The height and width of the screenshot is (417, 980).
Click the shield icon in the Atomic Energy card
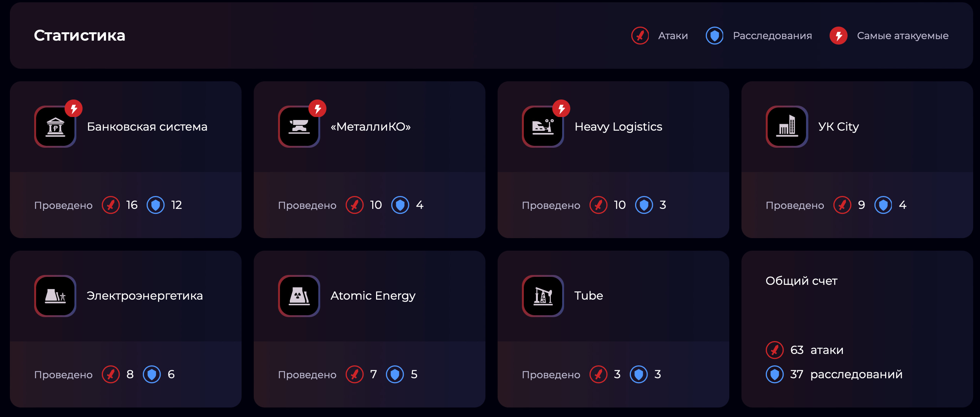[395, 374]
